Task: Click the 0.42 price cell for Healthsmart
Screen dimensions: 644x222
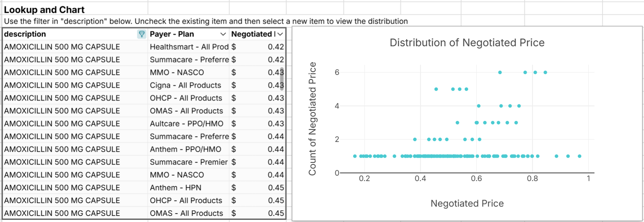Action: [x=258, y=47]
